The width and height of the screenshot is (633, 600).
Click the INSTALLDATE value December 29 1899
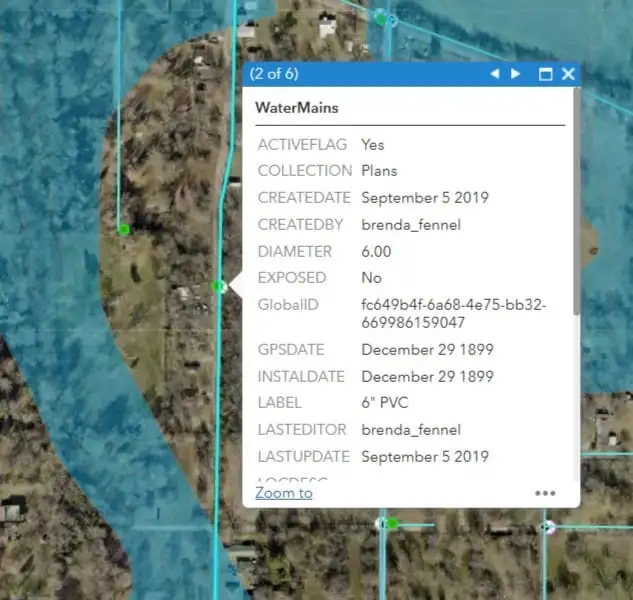[427, 377]
